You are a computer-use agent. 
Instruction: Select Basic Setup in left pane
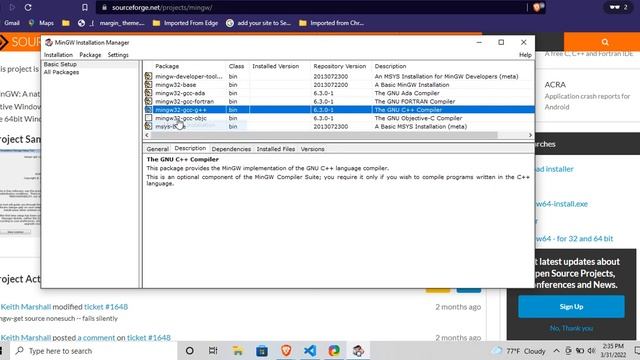[60, 64]
